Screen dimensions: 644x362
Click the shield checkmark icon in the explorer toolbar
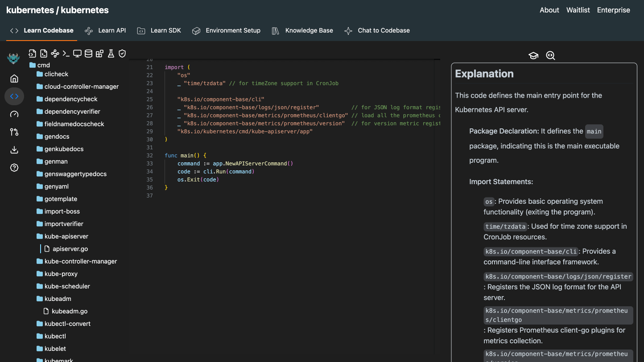pos(122,53)
